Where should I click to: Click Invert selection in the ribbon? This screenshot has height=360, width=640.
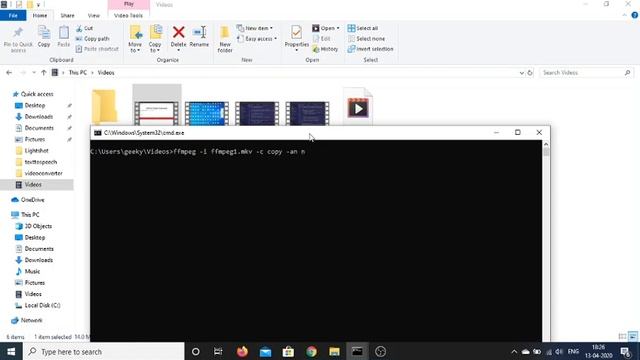(x=370, y=49)
